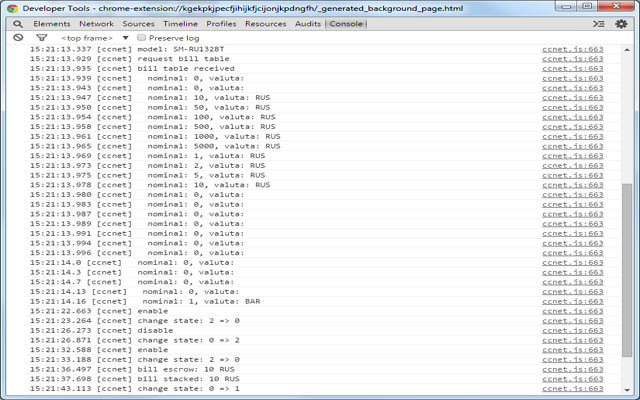Select the Resources tab
This screenshot has height=400, width=640.
click(266, 24)
